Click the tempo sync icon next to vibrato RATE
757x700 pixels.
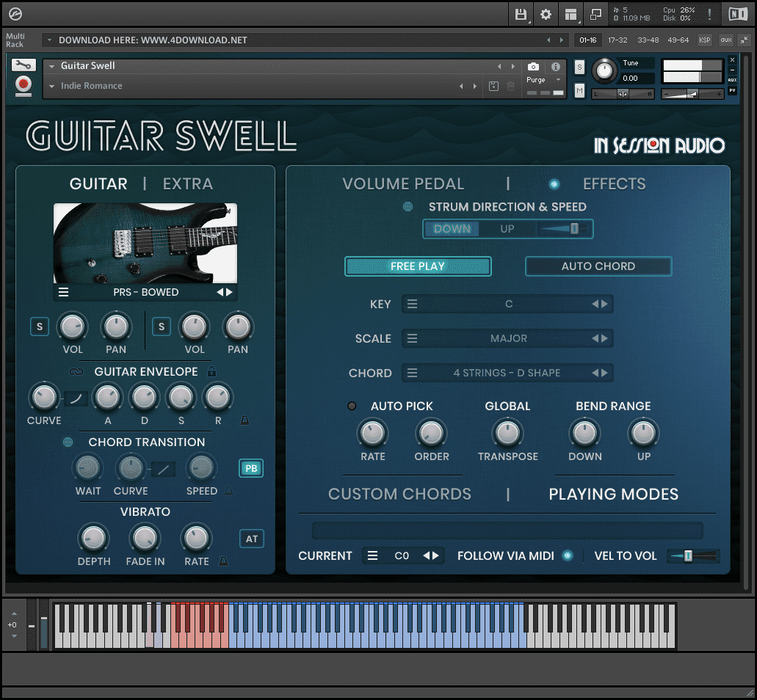(x=223, y=561)
